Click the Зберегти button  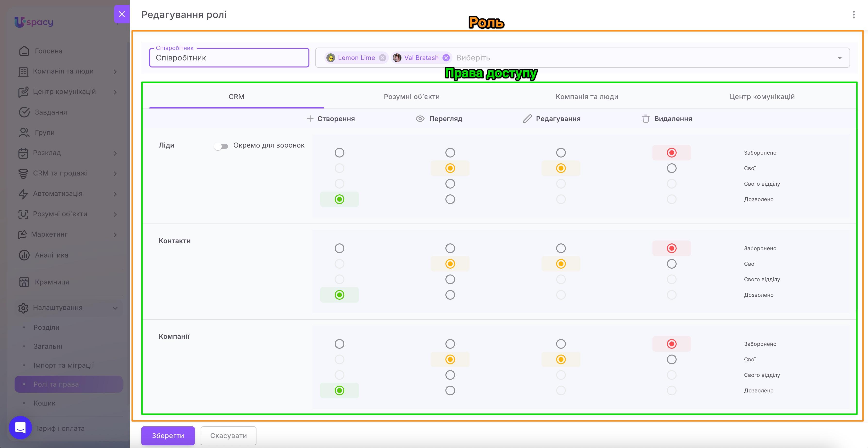pos(168,436)
